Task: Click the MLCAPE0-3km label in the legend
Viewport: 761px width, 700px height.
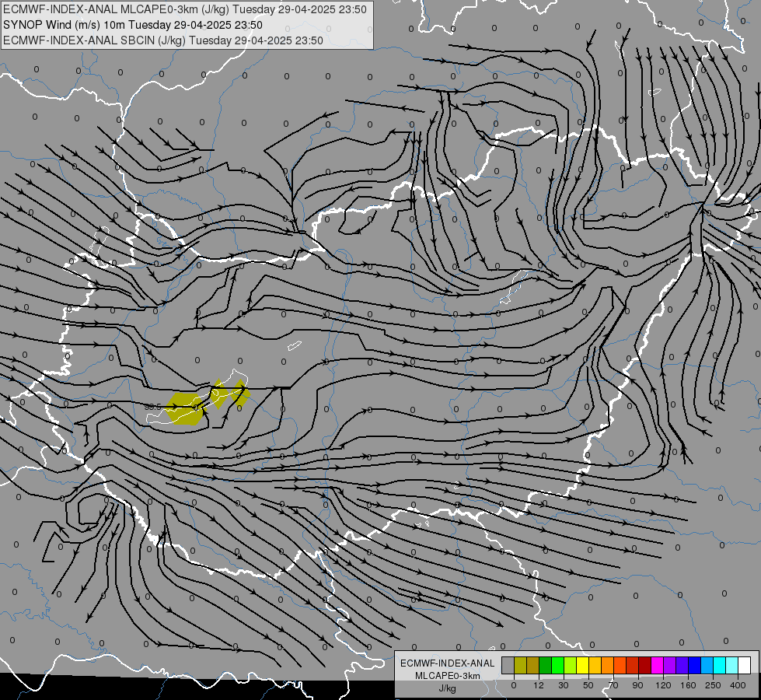Action: [x=447, y=676]
